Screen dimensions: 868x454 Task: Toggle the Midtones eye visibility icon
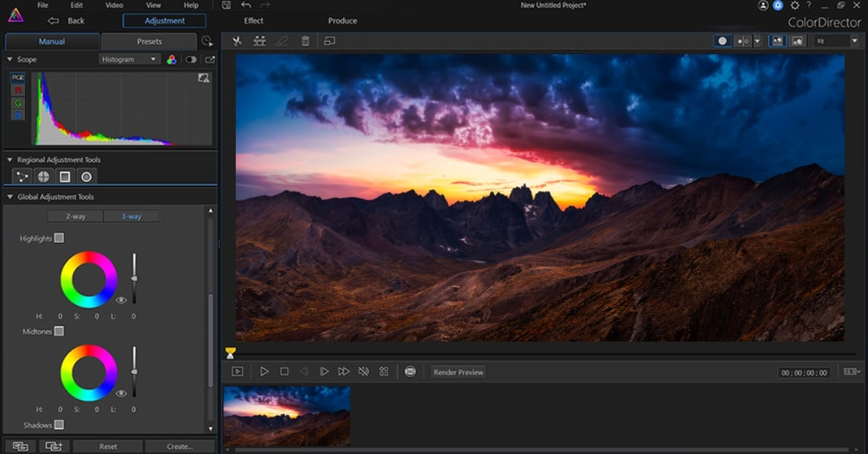121,393
